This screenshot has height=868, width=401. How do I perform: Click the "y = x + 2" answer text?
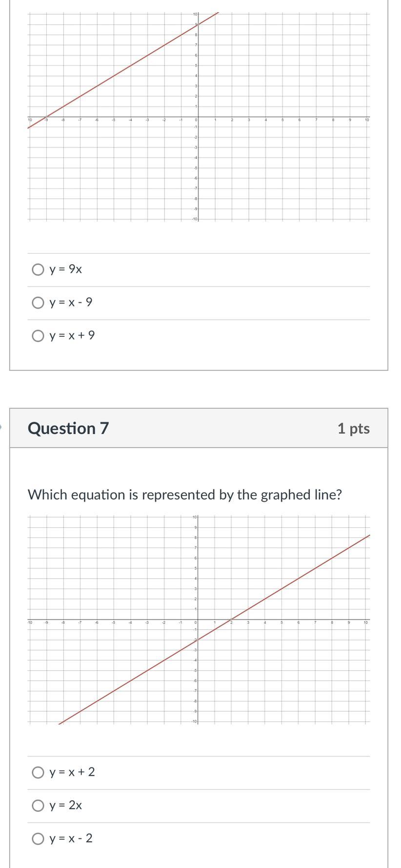pos(72,772)
